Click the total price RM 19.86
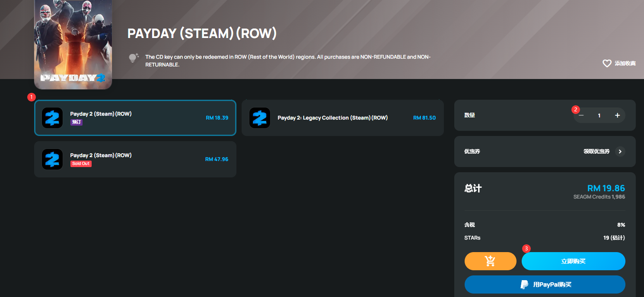Screen dimensions: 644x297 coord(606,188)
